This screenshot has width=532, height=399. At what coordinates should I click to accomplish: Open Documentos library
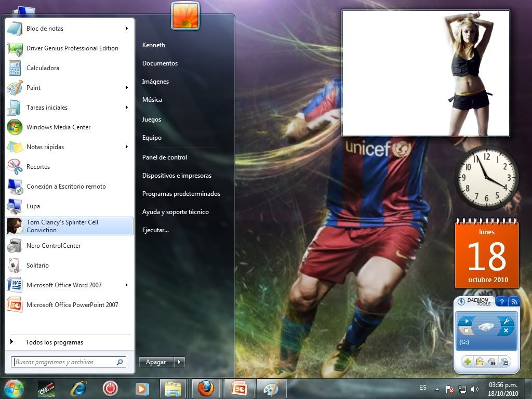click(x=160, y=63)
